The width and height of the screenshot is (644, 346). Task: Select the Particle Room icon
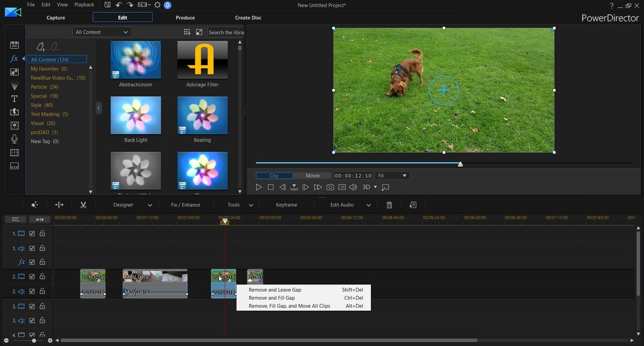(x=14, y=86)
